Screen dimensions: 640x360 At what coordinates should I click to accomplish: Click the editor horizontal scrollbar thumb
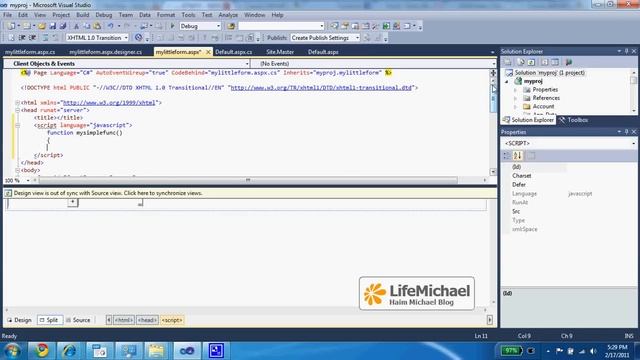click(x=248, y=180)
